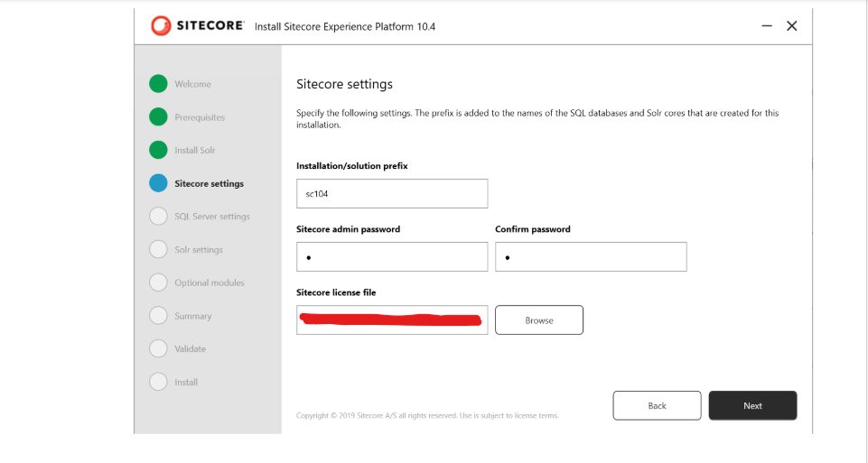
Task: Open the Install Solr step label
Action: 195,151
